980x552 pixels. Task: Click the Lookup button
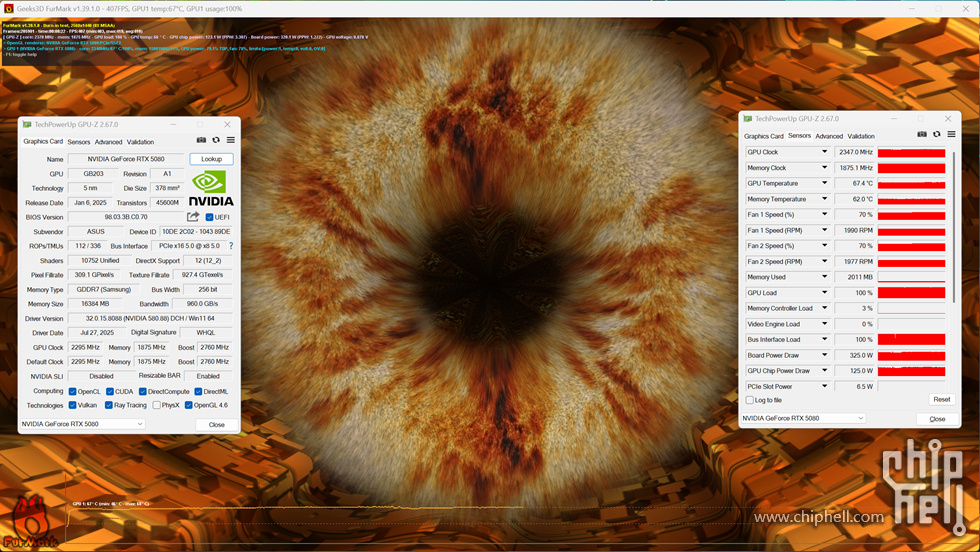point(211,159)
